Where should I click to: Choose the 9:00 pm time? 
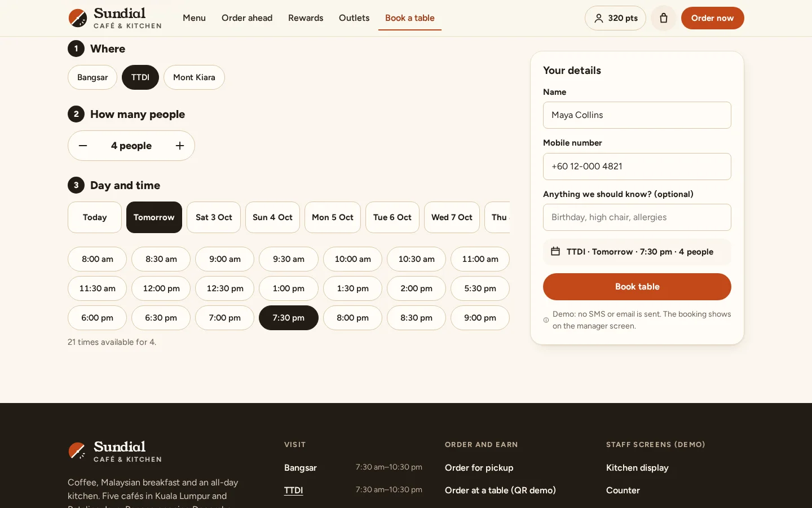click(480, 318)
